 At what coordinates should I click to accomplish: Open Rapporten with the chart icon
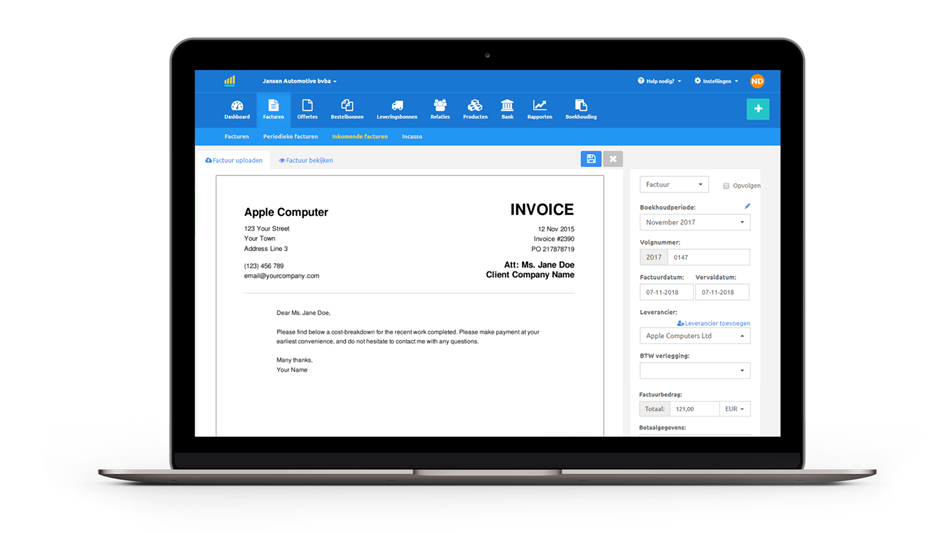coord(539,109)
